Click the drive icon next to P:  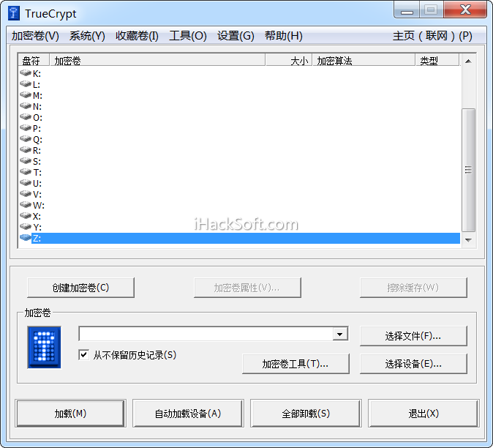tap(25, 128)
